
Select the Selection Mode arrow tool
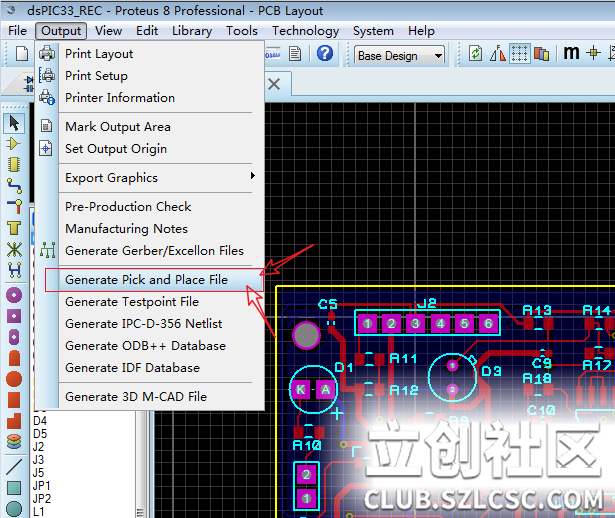point(14,123)
